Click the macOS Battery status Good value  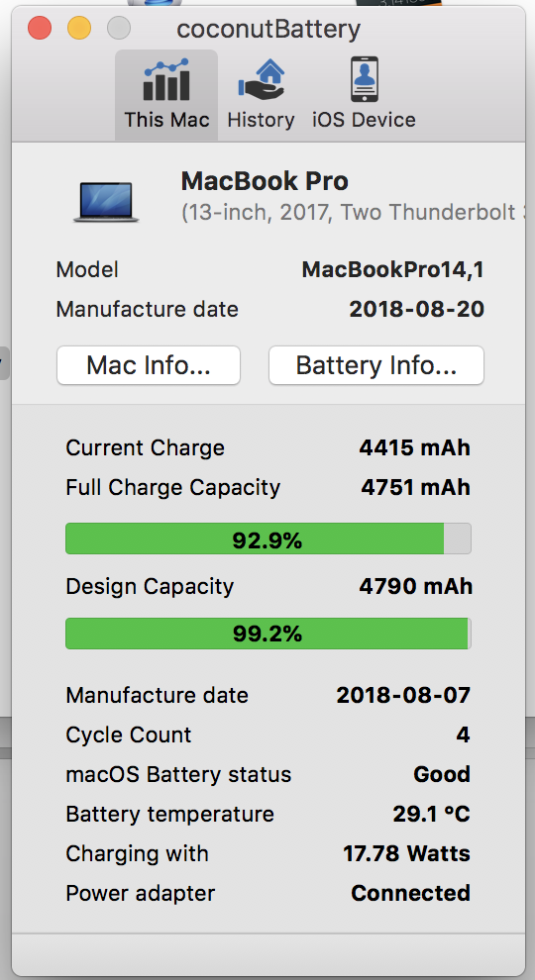click(442, 774)
